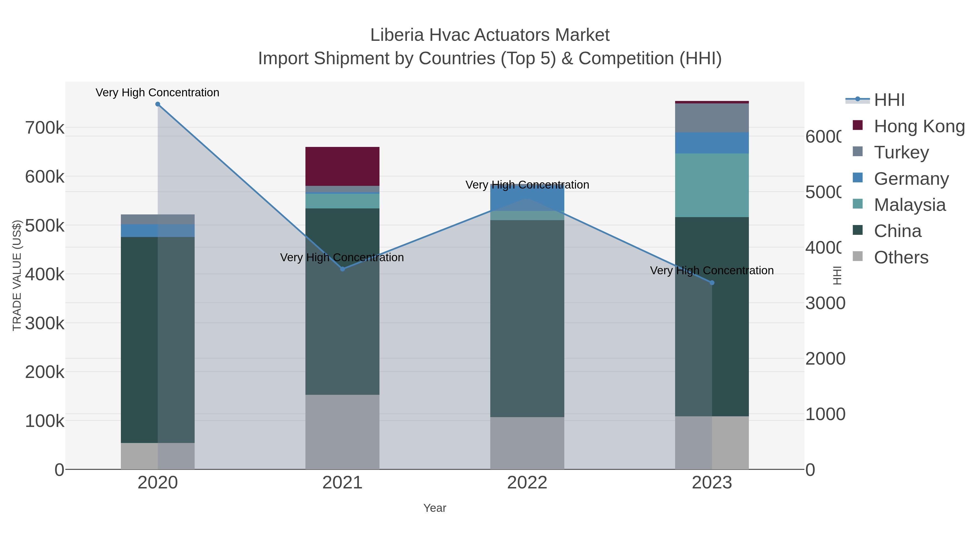Click the 100k trade value tick label
The height and width of the screenshot is (551, 980).
tap(45, 421)
